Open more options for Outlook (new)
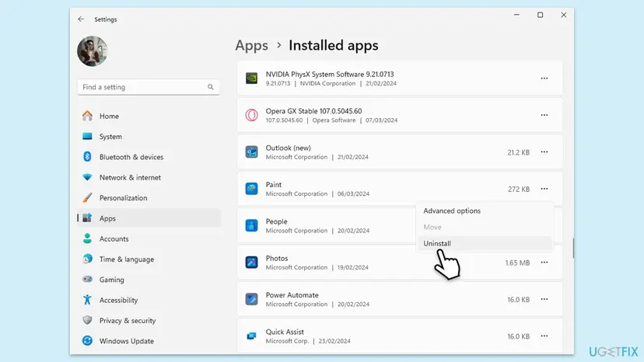This screenshot has width=644, height=362. (x=544, y=151)
